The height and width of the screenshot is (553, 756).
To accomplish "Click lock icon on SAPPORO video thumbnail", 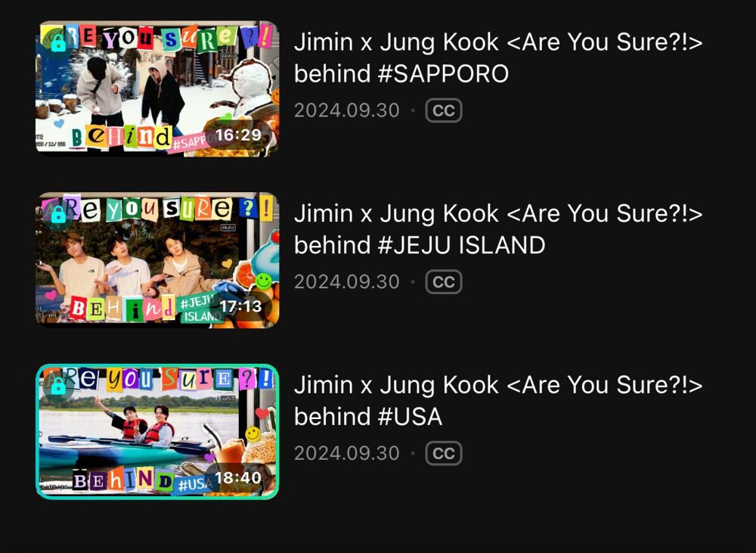I will [x=58, y=43].
